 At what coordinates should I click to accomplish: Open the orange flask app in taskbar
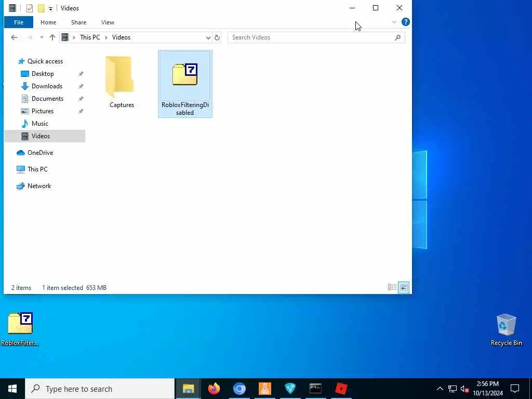[264, 389]
